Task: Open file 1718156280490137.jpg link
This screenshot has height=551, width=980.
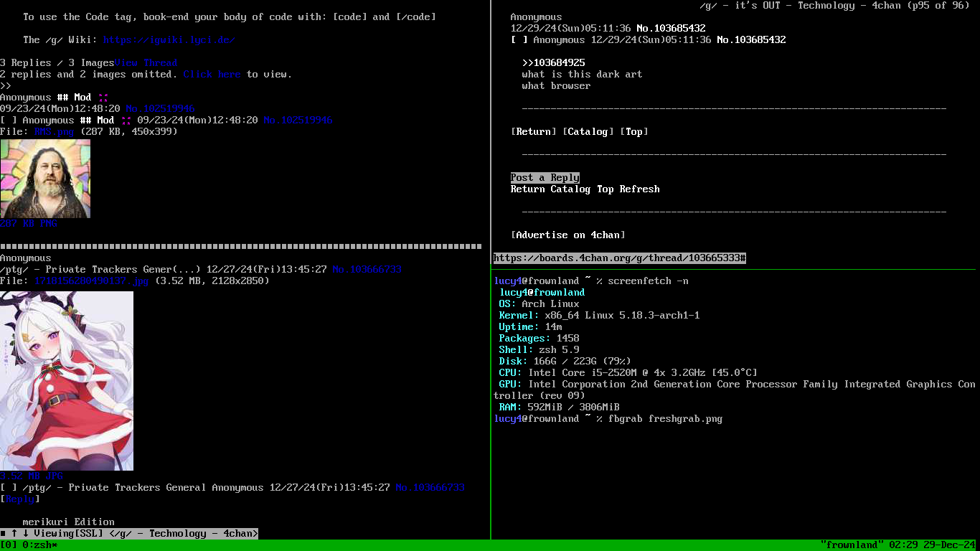Action: pos(91,281)
